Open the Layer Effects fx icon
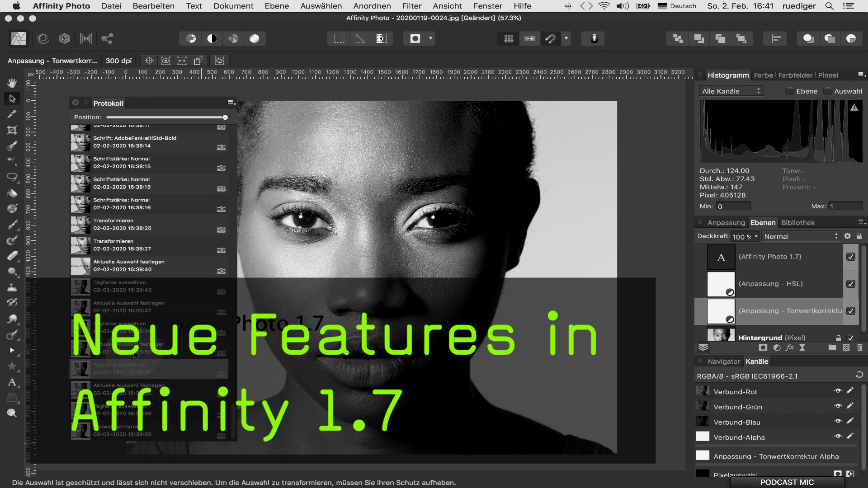 coord(790,348)
